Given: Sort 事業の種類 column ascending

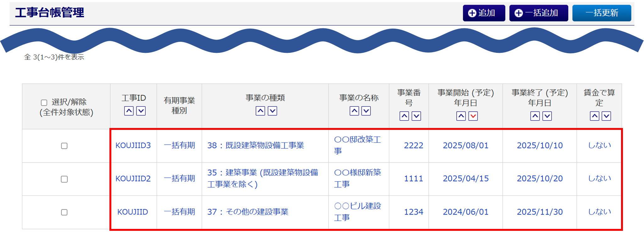Looking at the screenshot, I should [x=260, y=111].
